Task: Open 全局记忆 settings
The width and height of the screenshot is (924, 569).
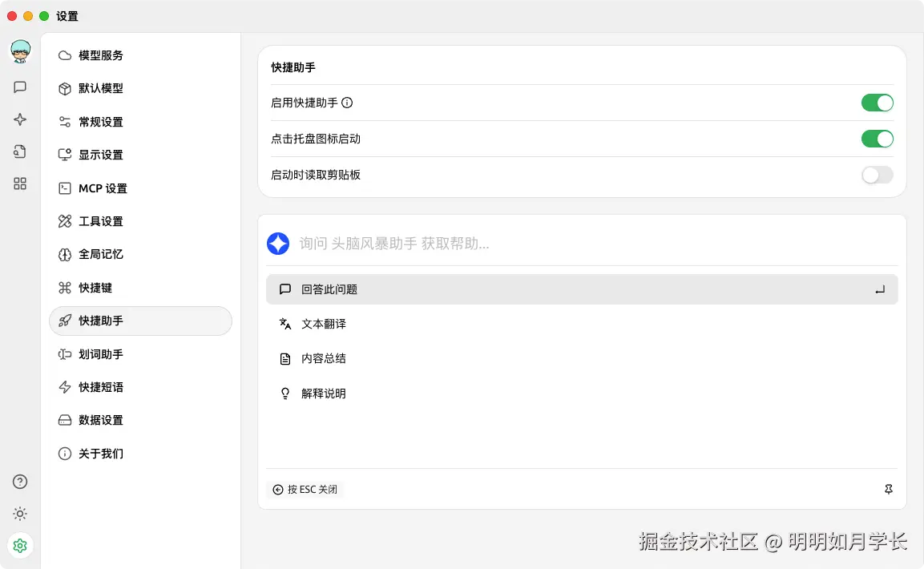Action: coord(140,255)
